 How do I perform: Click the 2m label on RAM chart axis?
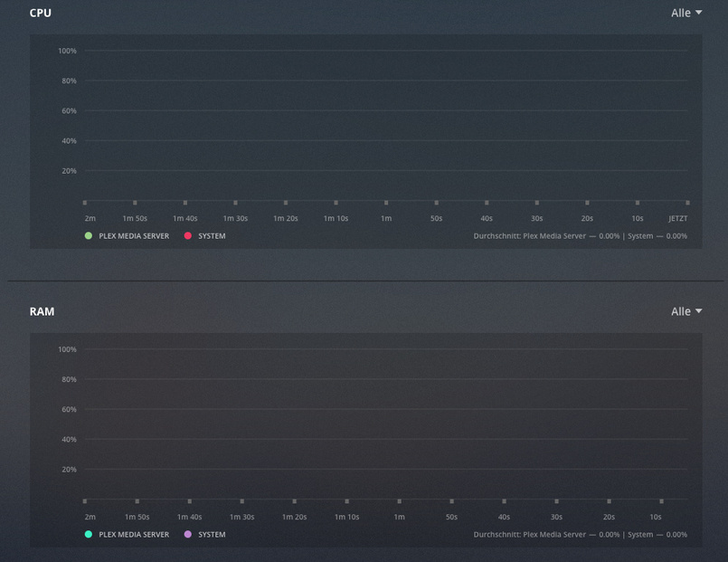pyautogui.click(x=90, y=517)
